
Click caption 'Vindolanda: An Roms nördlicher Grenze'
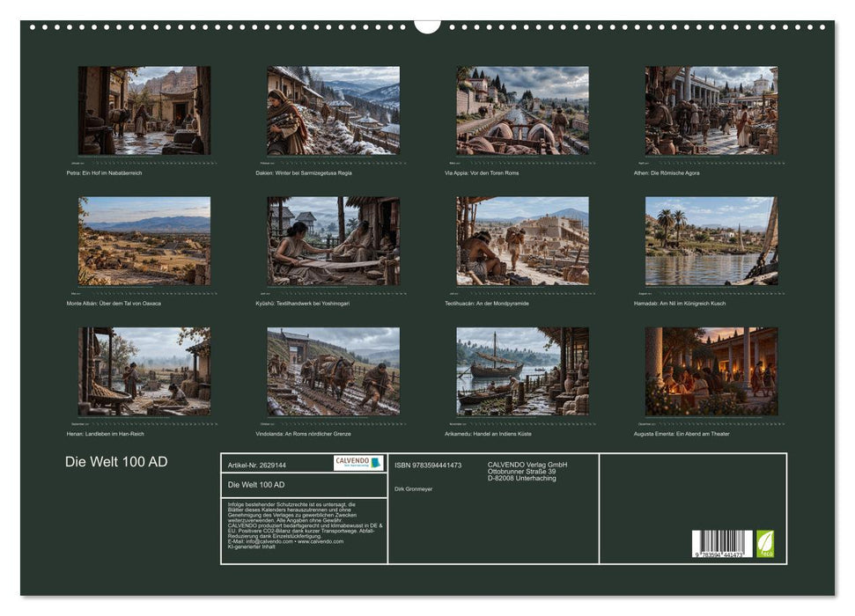click(x=303, y=434)
